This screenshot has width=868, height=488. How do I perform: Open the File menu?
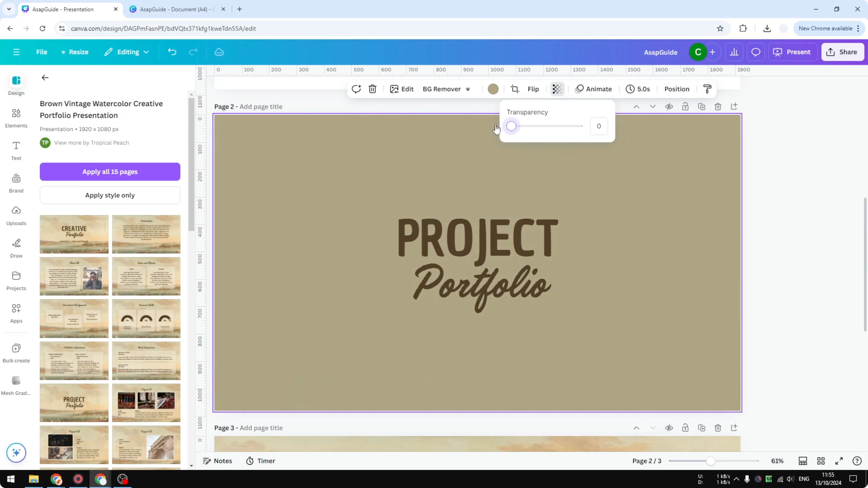coord(42,52)
